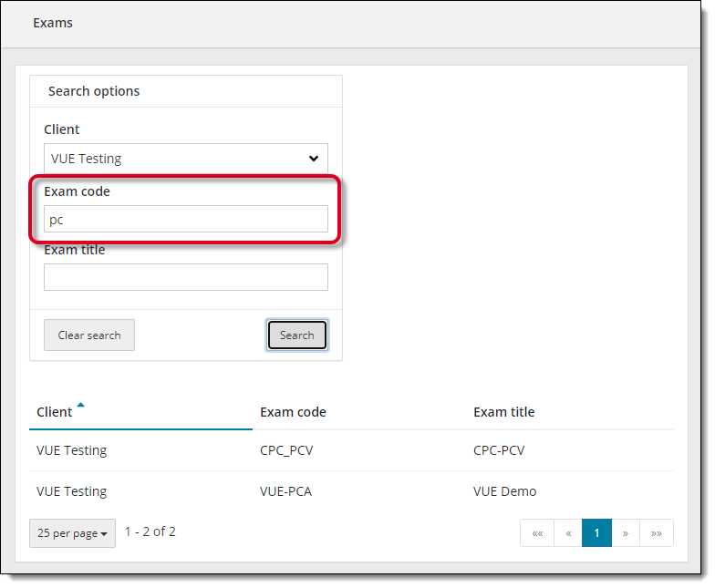Jump to last page using double-right arrows
The width and height of the screenshot is (715, 588).
[x=657, y=533]
